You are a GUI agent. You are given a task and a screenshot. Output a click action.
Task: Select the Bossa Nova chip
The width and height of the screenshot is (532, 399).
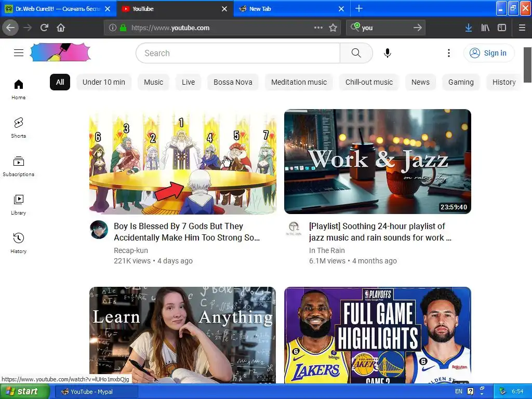point(233,82)
